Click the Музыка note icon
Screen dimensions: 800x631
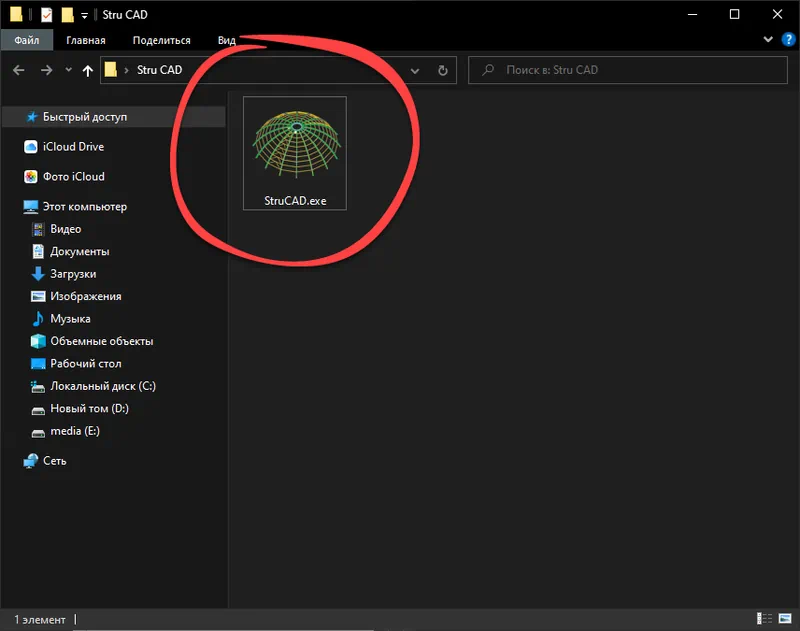click(38, 319)
